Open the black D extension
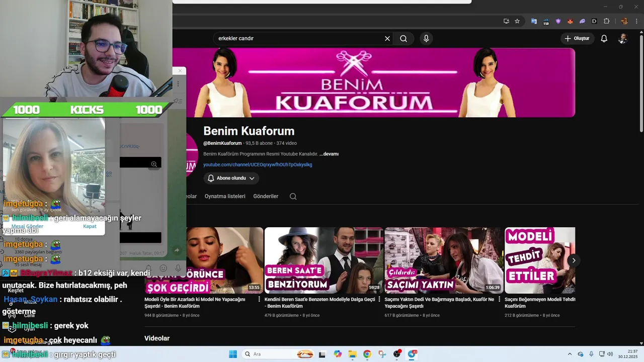The height and width of the screenshot is (362, 644). click(x=594, y=21)
